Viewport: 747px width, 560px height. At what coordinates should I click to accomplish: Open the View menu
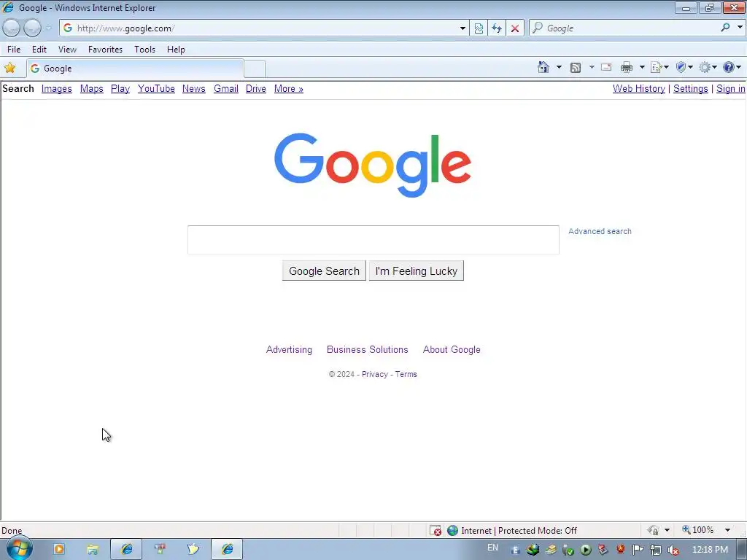pyautogui.click(x=67, y=49)
